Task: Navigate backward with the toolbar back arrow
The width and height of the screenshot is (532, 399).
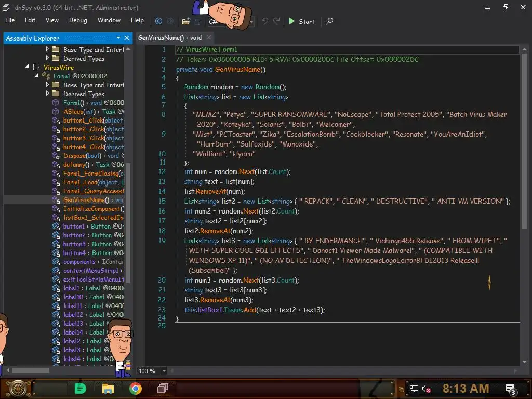Action: pos(158,21)
